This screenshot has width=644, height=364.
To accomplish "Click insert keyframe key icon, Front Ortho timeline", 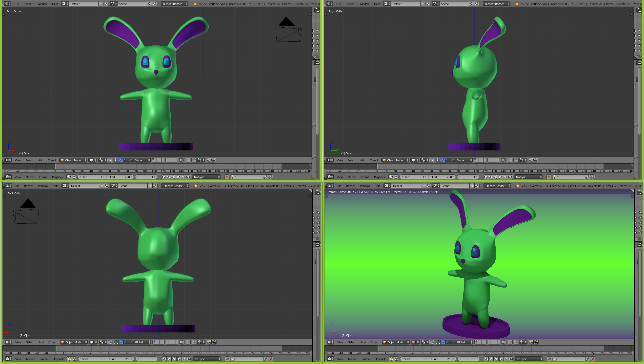I will coord(265,177).
